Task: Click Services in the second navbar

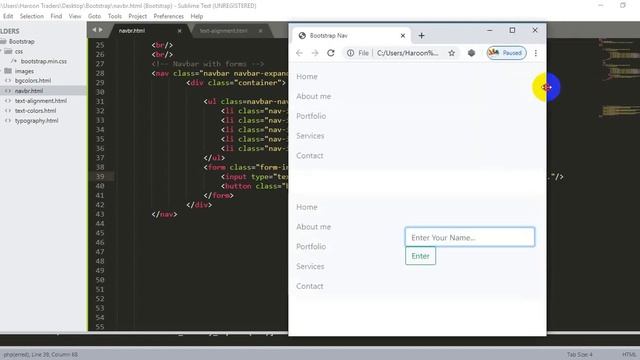Action: (x=310, y=266)
